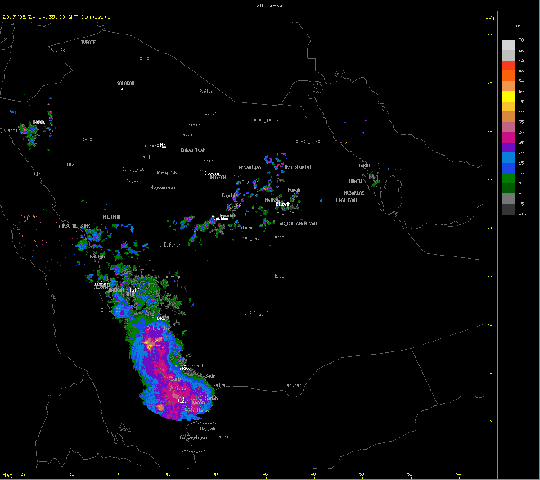540x480 pixels.
Task: Select the light blue legend swatch
Action: coord(508,158)
